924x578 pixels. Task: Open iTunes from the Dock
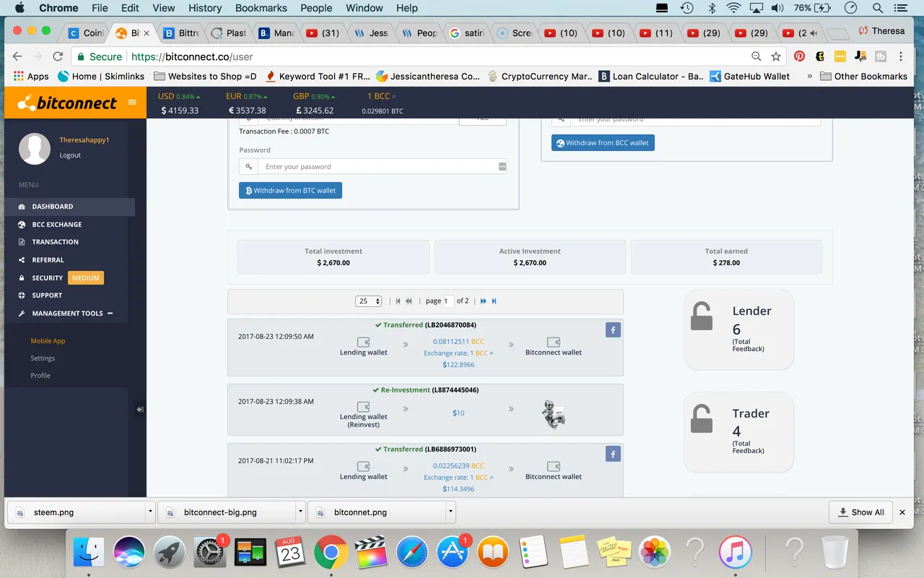point(736,553)
